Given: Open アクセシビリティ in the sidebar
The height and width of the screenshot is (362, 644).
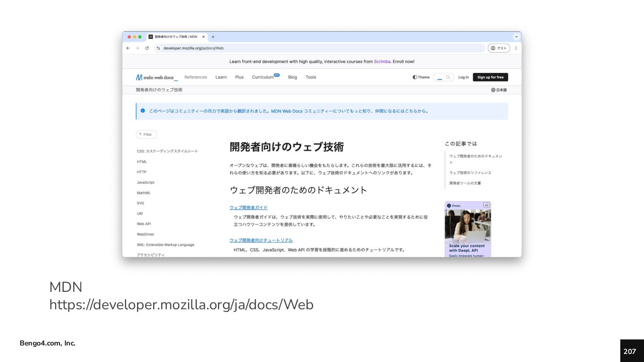Looking at the screenshot, I should pos(151,255).
